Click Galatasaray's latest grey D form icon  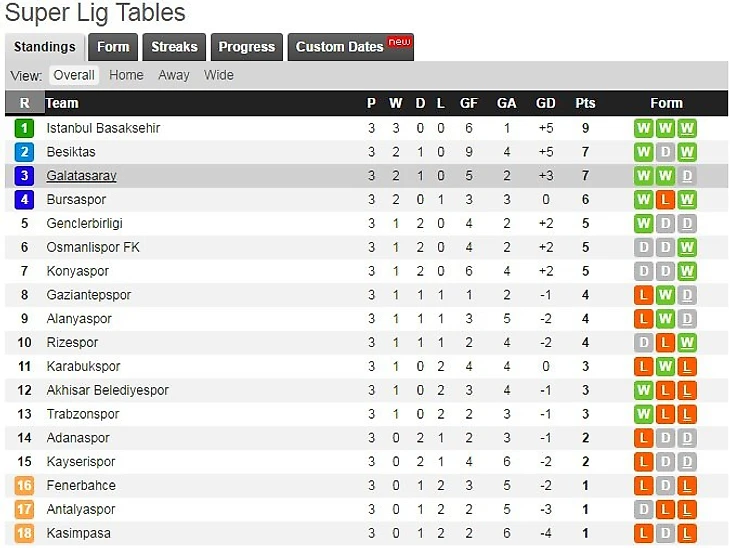click(x=687, y=176)
